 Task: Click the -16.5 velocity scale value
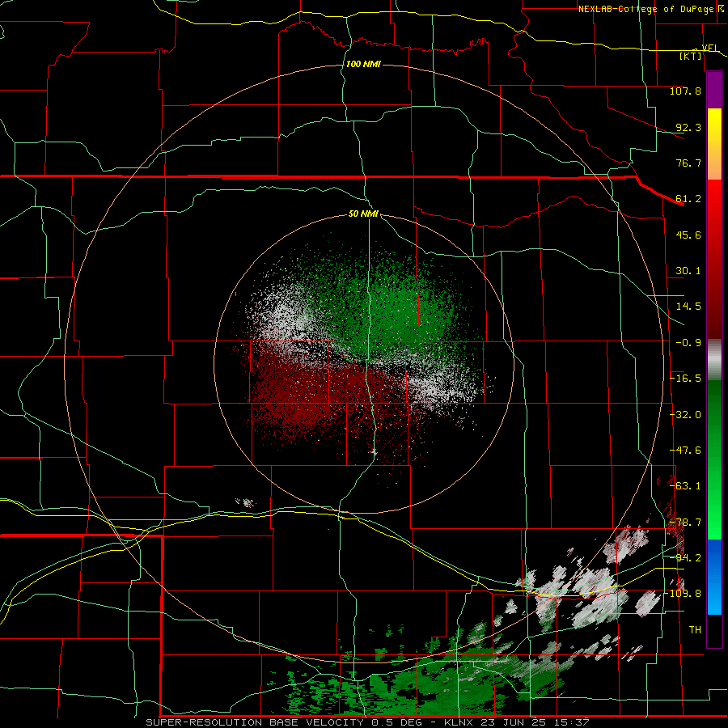(685, 379)
